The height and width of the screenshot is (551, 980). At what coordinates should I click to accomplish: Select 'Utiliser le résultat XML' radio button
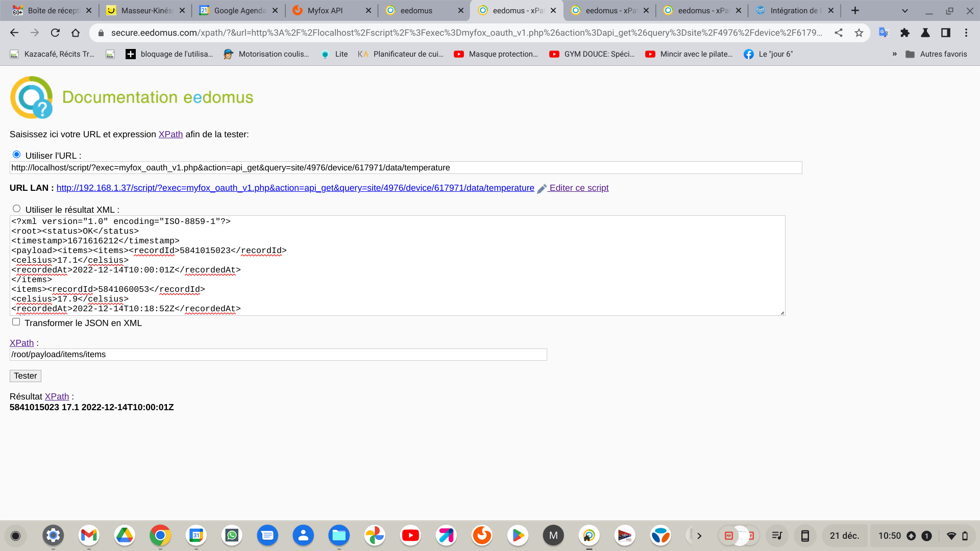pos(16,209)
